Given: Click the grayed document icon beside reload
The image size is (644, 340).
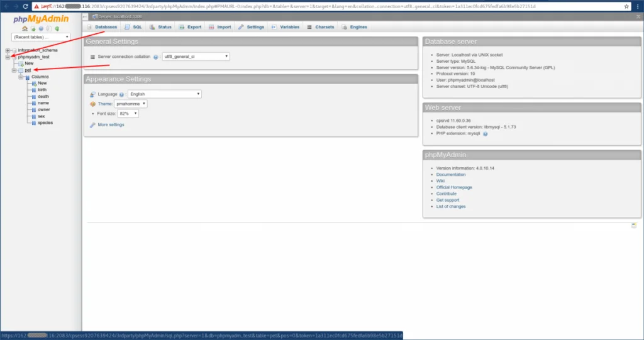Looking at the screenshot, I should pyautogui.click(x=49, y=28).
